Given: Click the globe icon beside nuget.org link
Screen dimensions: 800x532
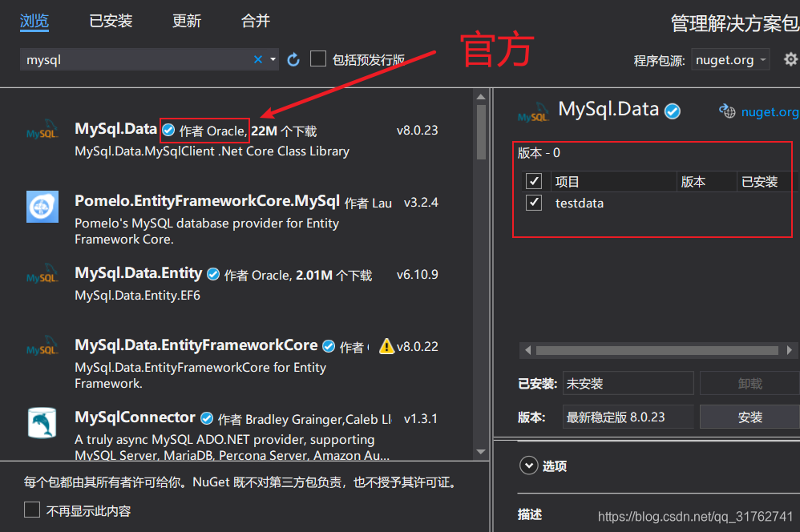Looking at the screenshot, I should (x=727, y=111).
